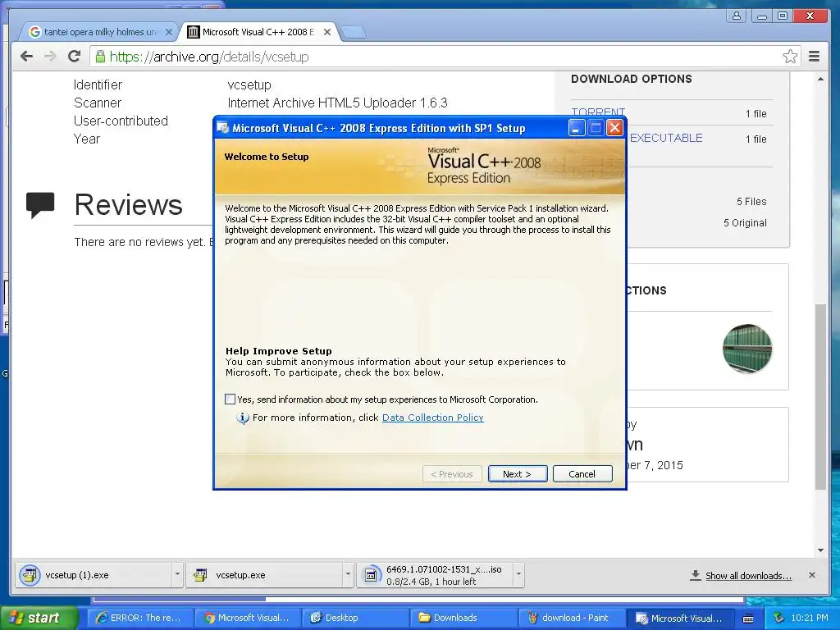Enable sending setup experiences to Microsoft
Screen dimensions: 840x630
[x=230, y=399]
